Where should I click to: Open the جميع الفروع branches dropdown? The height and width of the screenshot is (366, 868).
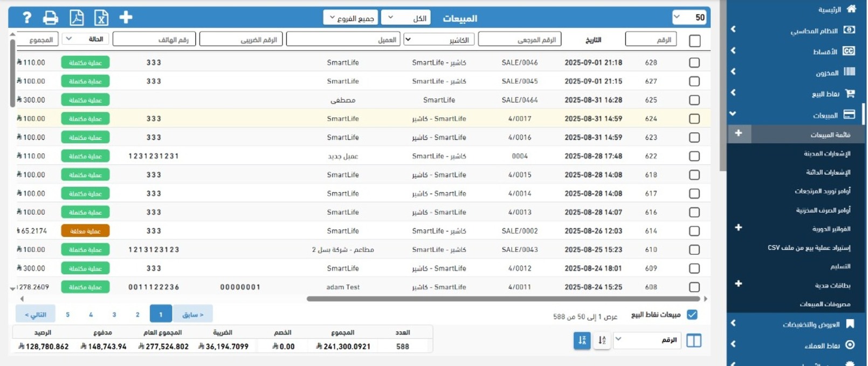352,18
